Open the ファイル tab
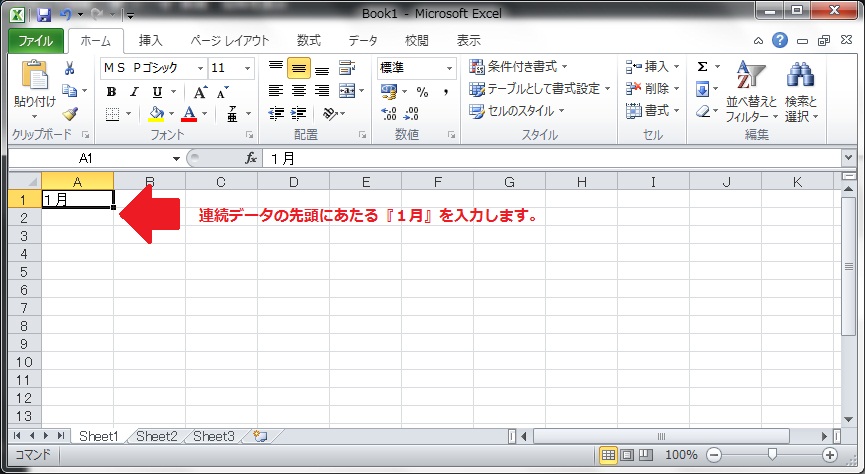The image size is (865, 474). [36, 41]
